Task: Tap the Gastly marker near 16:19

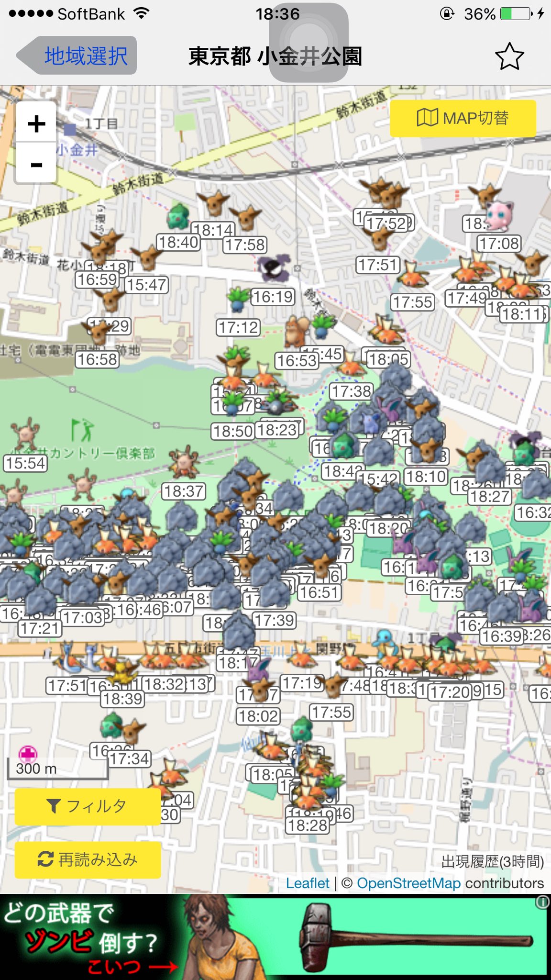Action: (274, 268)
